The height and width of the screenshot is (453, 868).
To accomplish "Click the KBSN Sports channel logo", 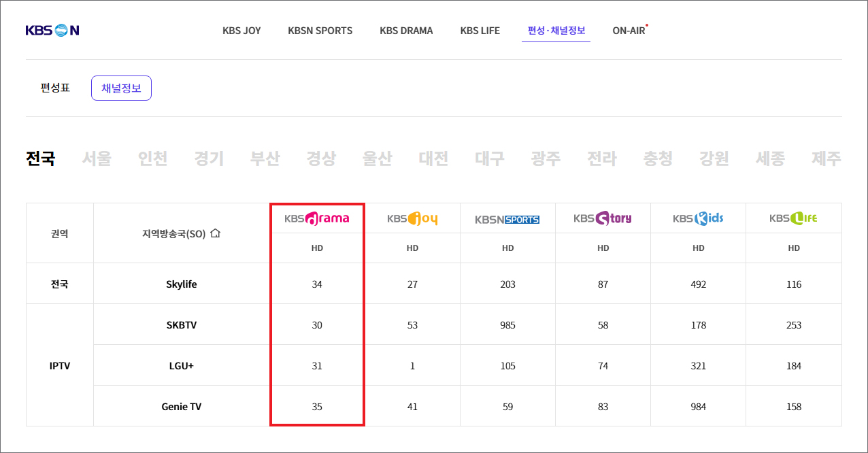I will [x=507, y=219].
